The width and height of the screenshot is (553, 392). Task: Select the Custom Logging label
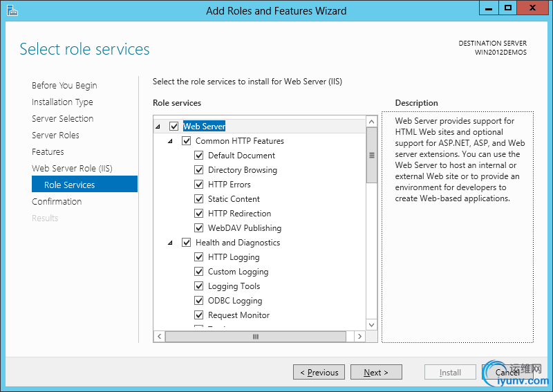point(238,272)
